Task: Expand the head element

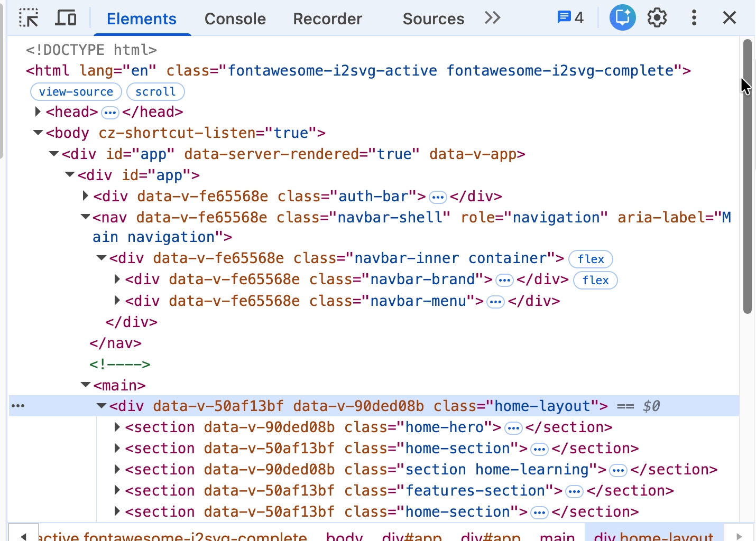Action: click(x=38, y=111)
